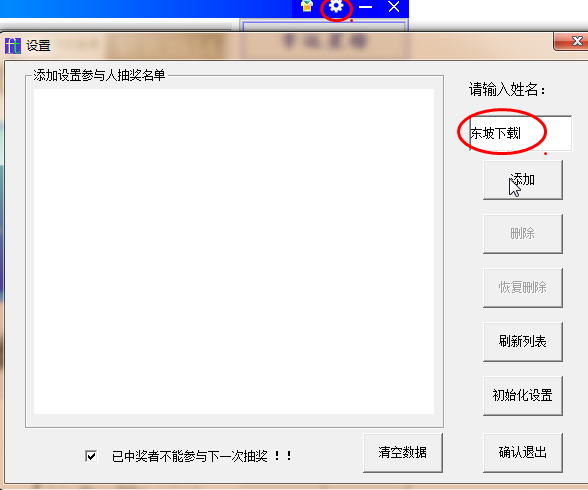The image size is (588, 490).
Task: Click the shirt skin icon in the title bar
Action: (307, 6)
